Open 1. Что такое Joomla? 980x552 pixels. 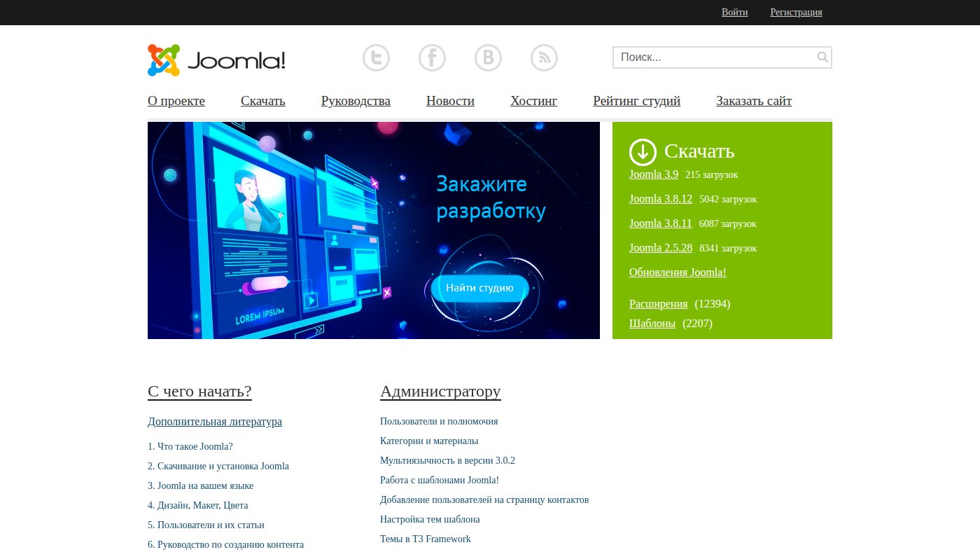(x=190, y=446)
